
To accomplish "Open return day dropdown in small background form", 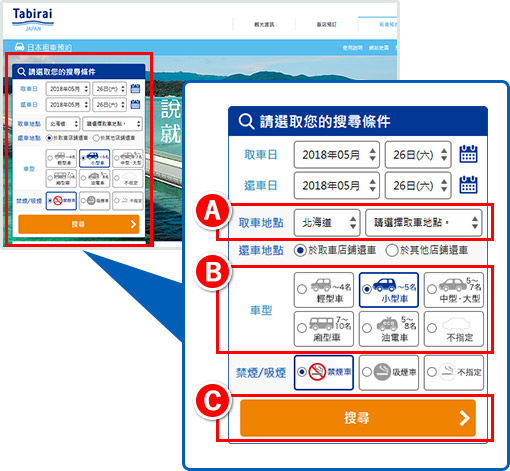I will pyautogui.click(x=110, y=105).
